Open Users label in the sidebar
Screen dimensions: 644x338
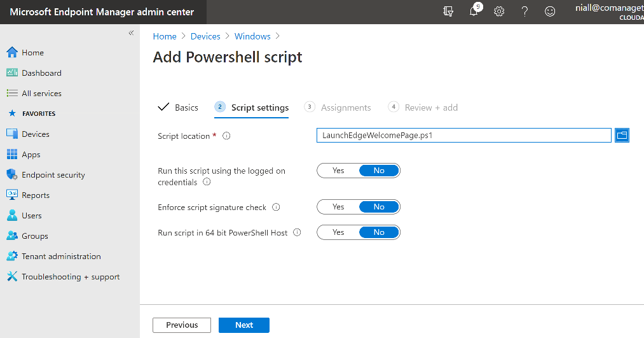[x=32, y=215]
